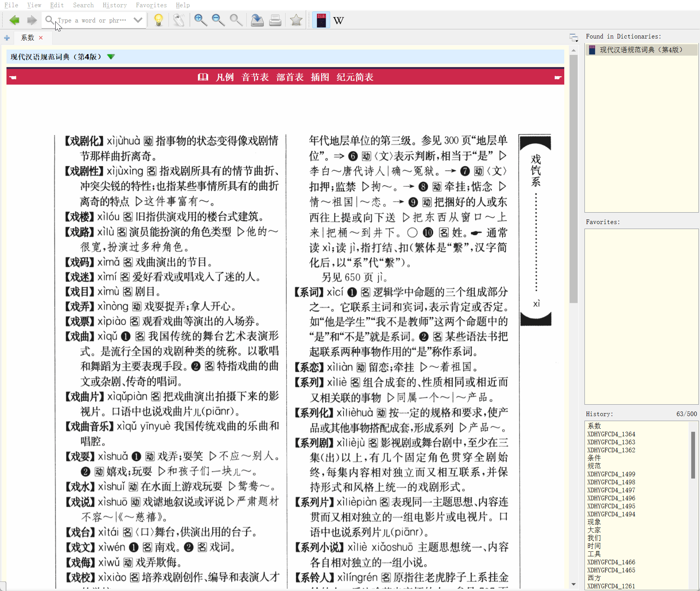Select XDHYGFCD4_1466 in History
Viewport: 700px width, 591px height.
click(611, 562)
